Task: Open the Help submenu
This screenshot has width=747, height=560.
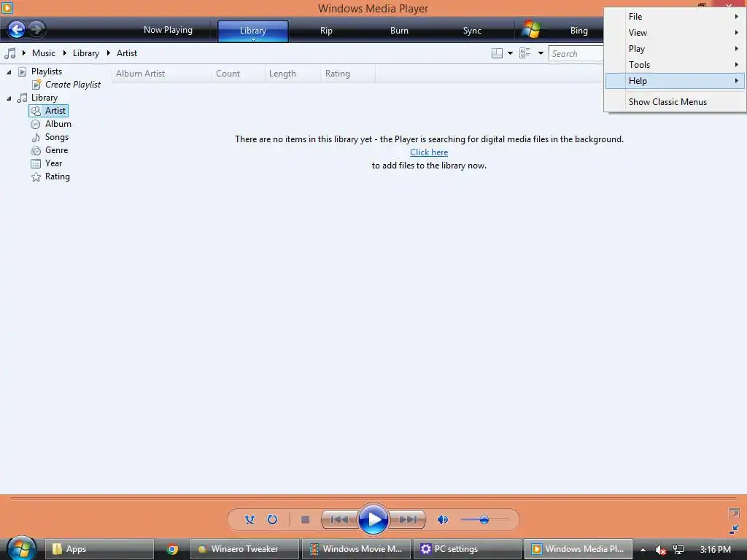Action: click(675, 81)
